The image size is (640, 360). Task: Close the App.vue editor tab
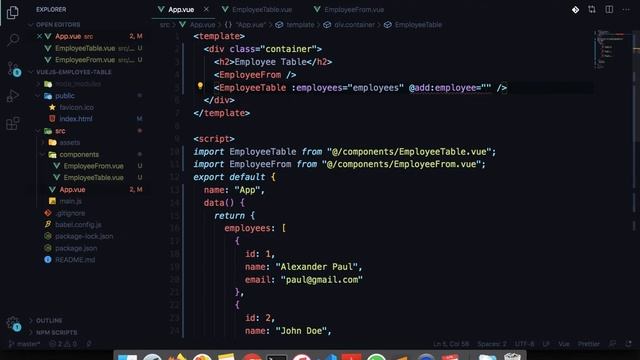click(x=206, y=9)
